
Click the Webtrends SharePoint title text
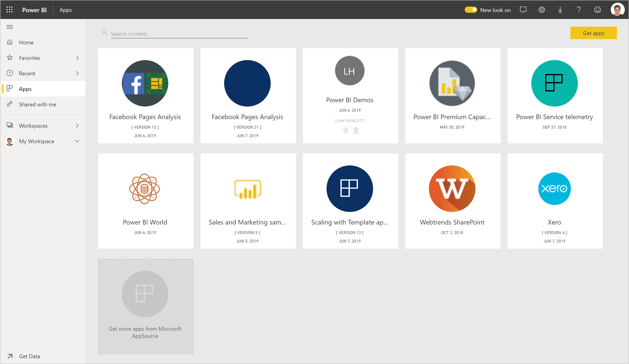pyautogui.click(x=452, y=222)
